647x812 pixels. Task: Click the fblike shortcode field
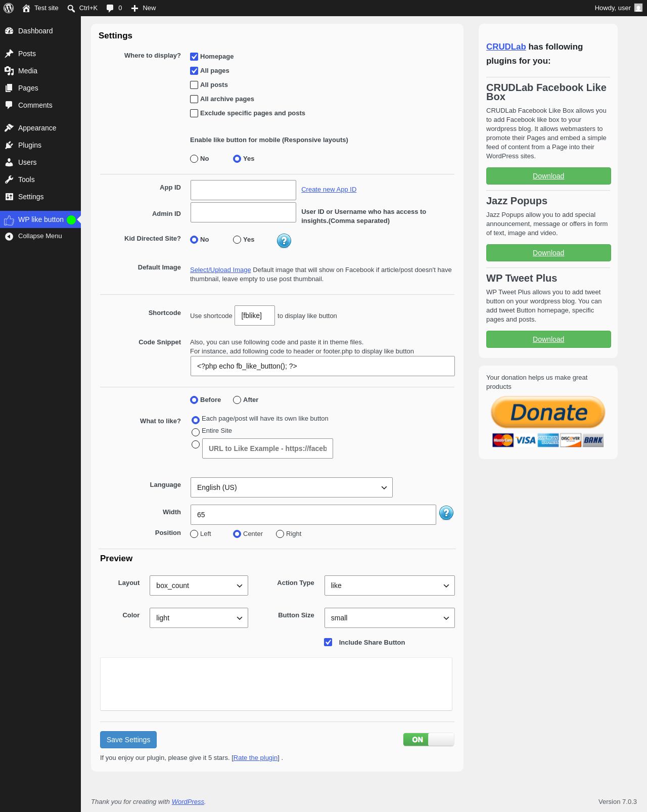255,315
